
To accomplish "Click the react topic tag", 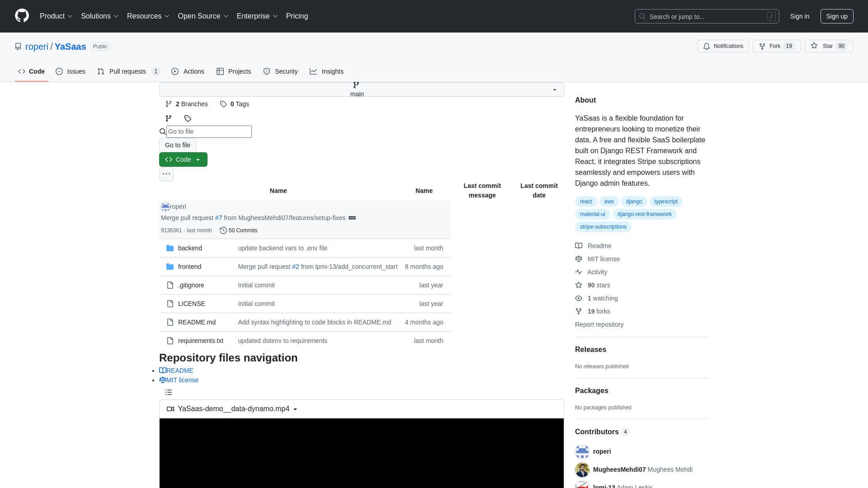I will point(586,202).
